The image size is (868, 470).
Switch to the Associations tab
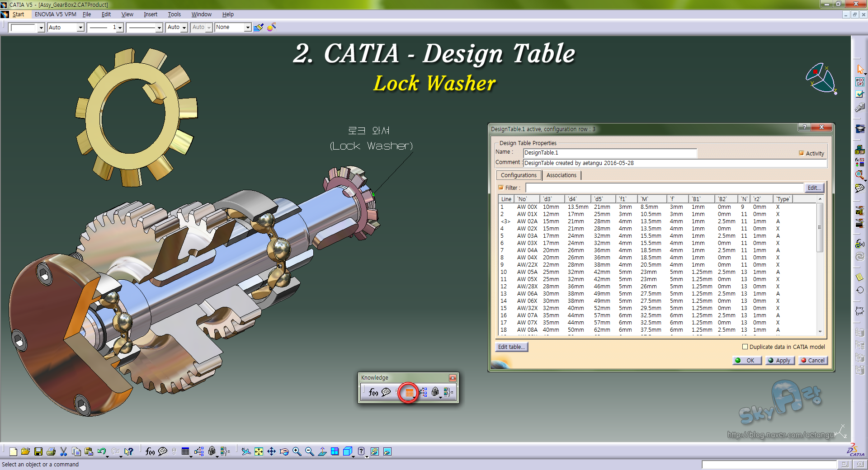pyautogui.click(x=561, y=175)
